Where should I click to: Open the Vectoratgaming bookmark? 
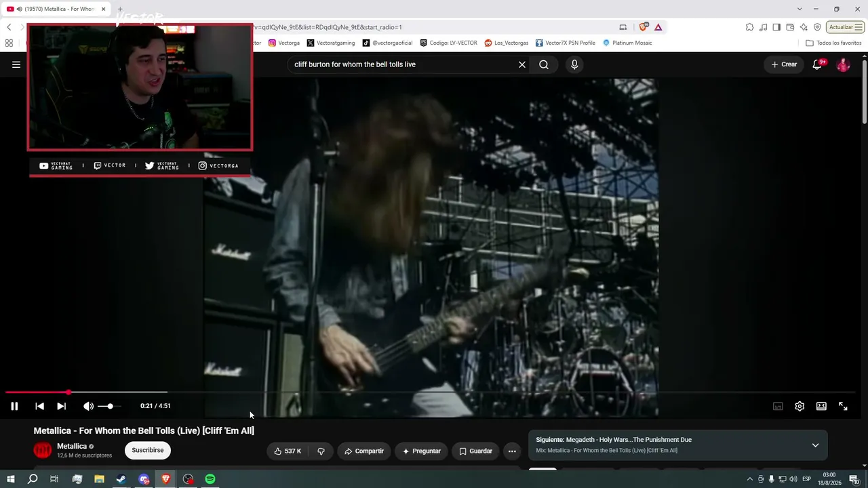331,43
